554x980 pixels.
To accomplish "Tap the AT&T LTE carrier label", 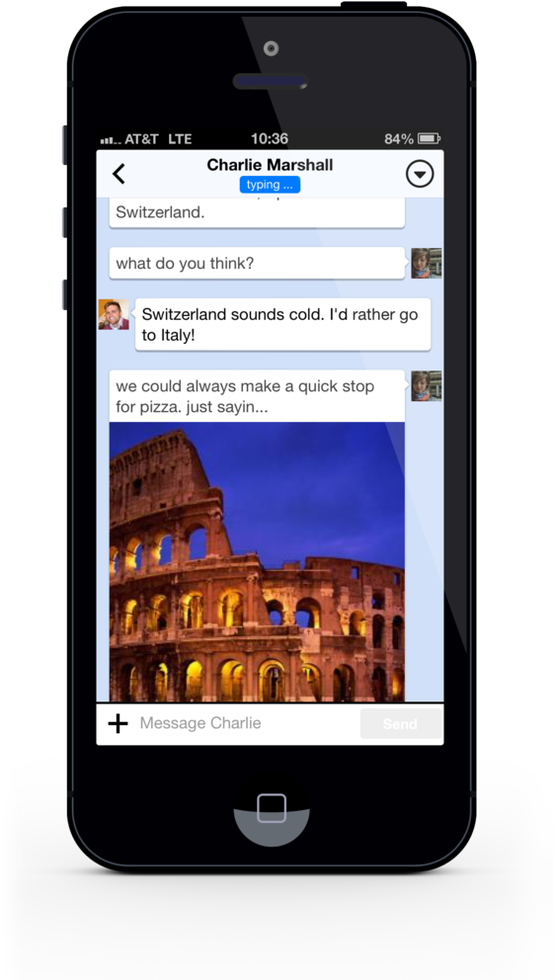I will pos(158,138).
